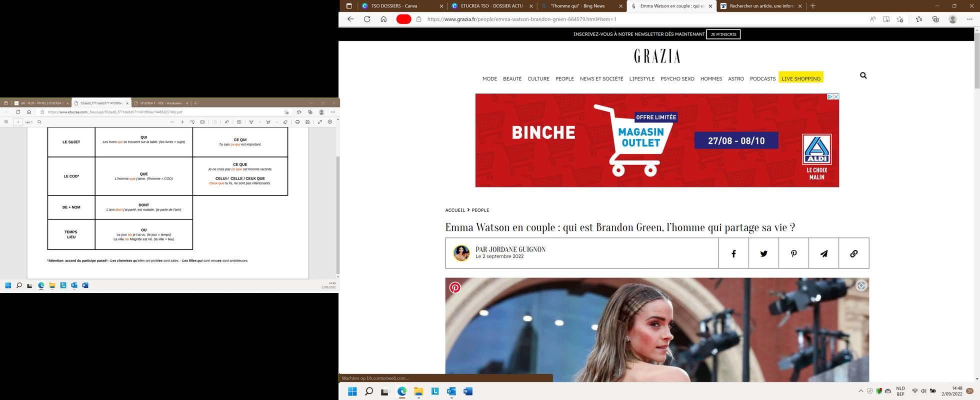The image size is (980, 400).
Task: Search inside the PDF with the magnifier icon
Action: point(39,122)
